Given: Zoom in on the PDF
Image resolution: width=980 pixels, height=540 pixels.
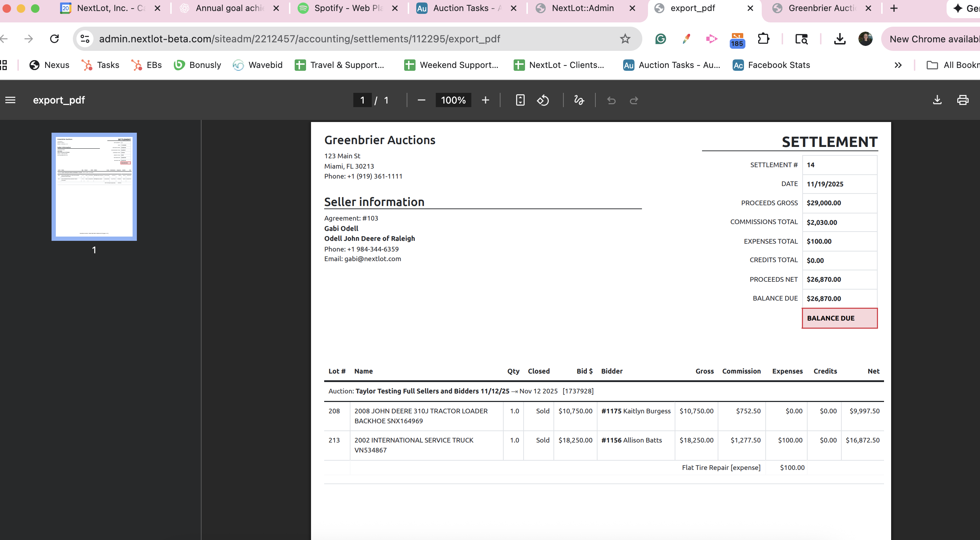Looking at the screenshot, I should pos(486,100).
